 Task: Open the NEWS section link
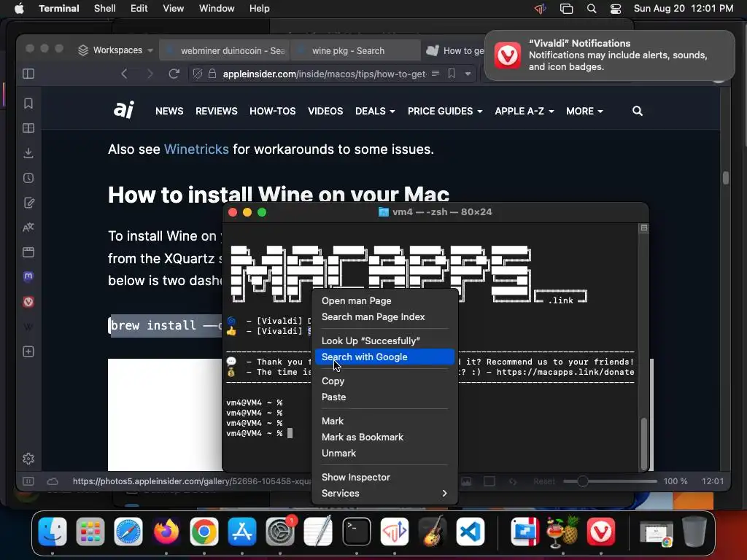click(169, 111)
